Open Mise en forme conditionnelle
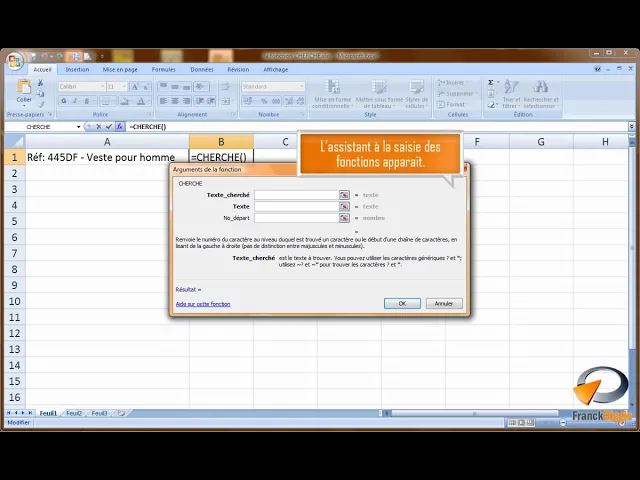Screen dimensions: 640x480 click(333, 94)
